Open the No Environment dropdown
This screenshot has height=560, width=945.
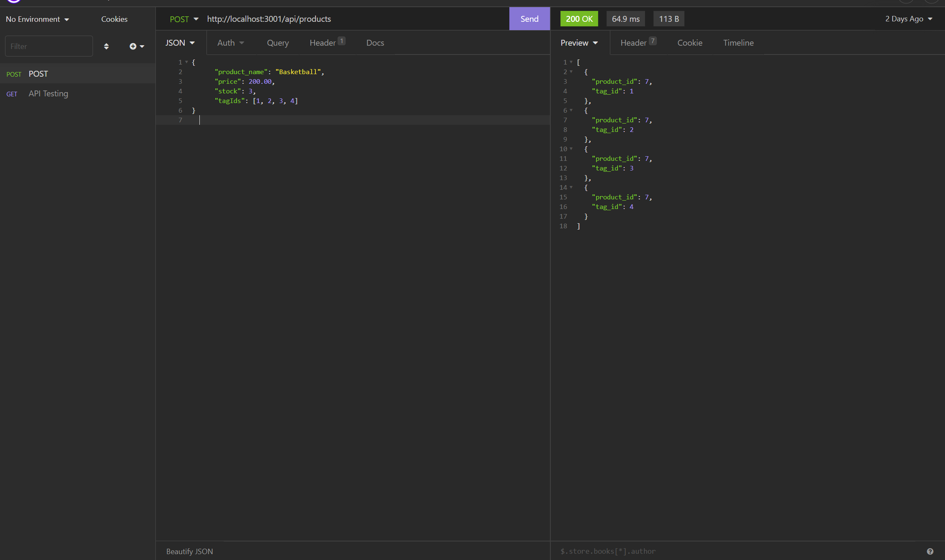(x=37, y=19)
